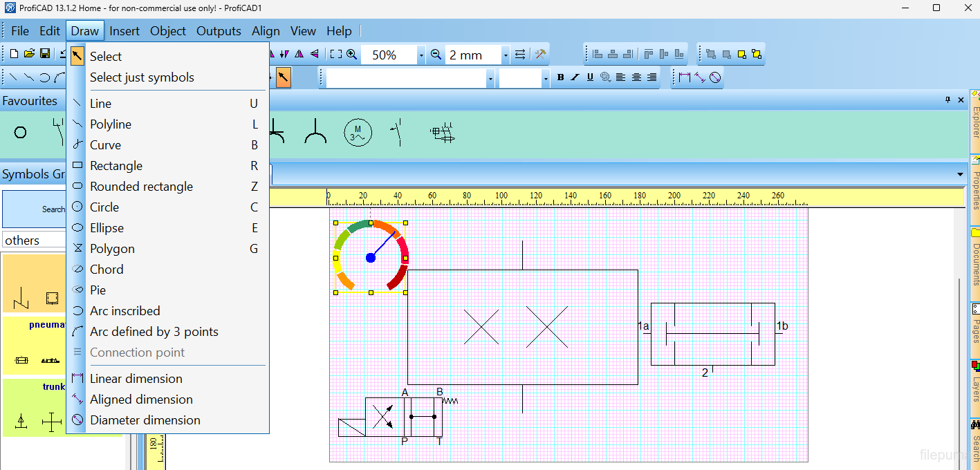Toggle Bold text formatting
Screen dimensions: 980x470
[x=560, y=78]
